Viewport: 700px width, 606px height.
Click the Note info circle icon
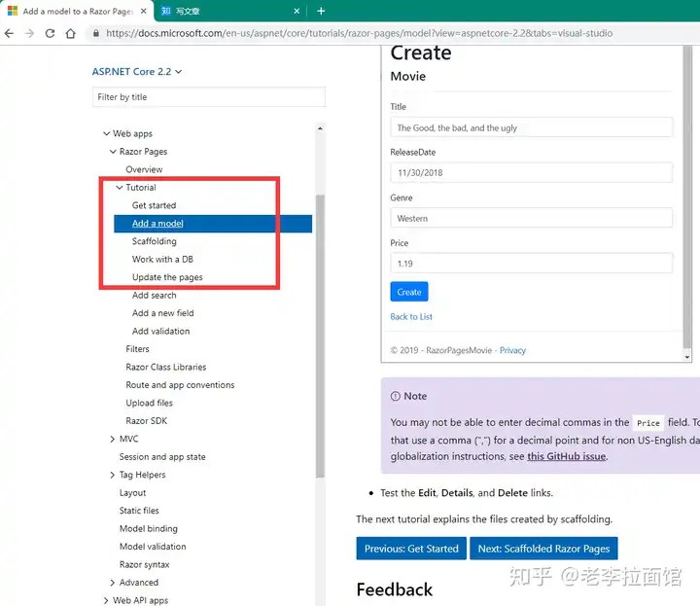(x=395, y=396)
